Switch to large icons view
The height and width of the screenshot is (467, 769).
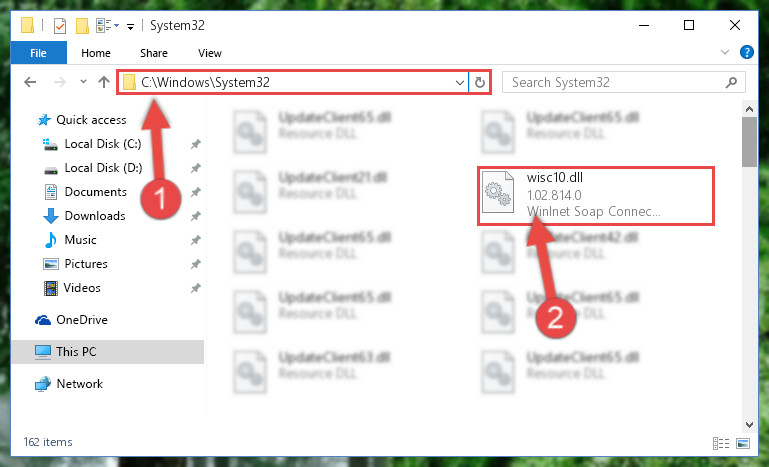pyautogui.click(x=743, y=443)
